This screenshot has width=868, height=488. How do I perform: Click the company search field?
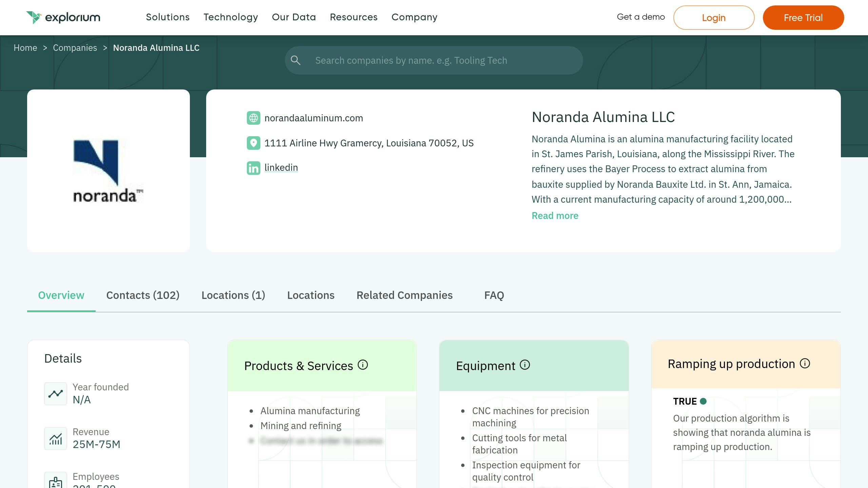[434, 60]
